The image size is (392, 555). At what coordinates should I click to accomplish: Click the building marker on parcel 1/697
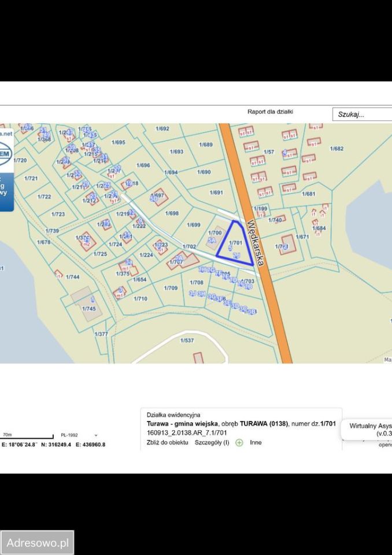pos(158,197)
